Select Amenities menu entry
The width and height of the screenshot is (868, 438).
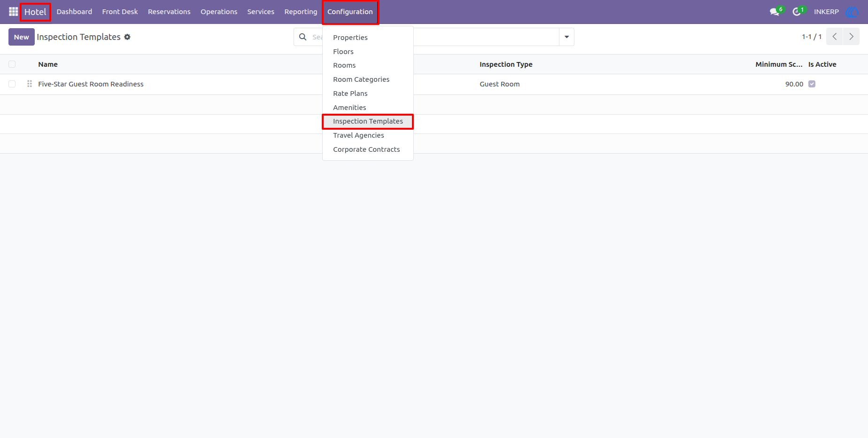click(x=368, y=108)
